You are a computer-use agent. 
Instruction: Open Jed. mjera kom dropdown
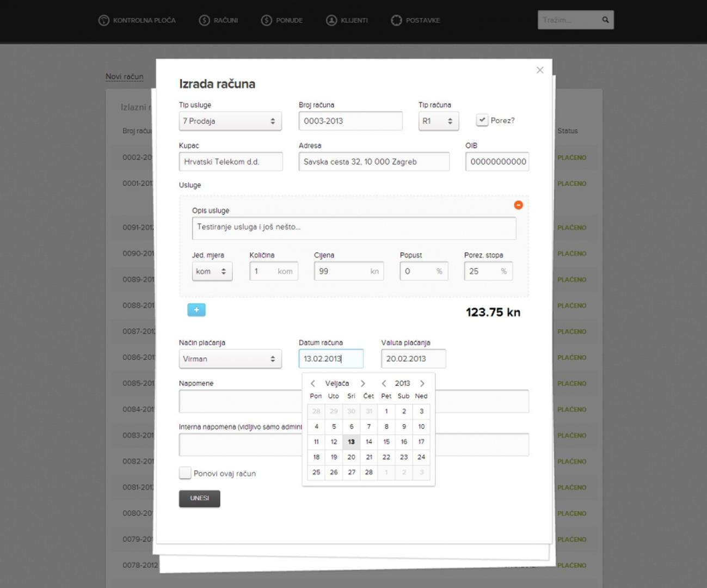pyautogui.click(x=212, y=271)
